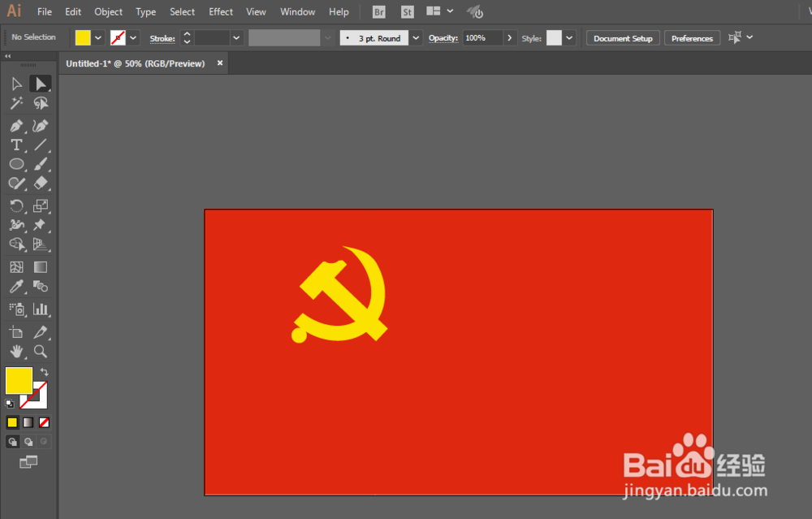Select the Shape Builder tool
Viewport: 812px width, 519px height.
point(16,244)
